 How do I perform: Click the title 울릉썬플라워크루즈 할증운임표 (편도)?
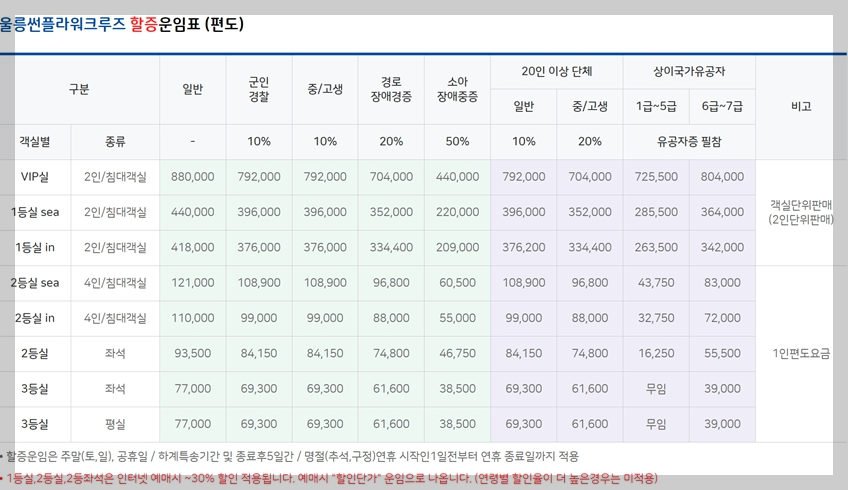[122, 24]
